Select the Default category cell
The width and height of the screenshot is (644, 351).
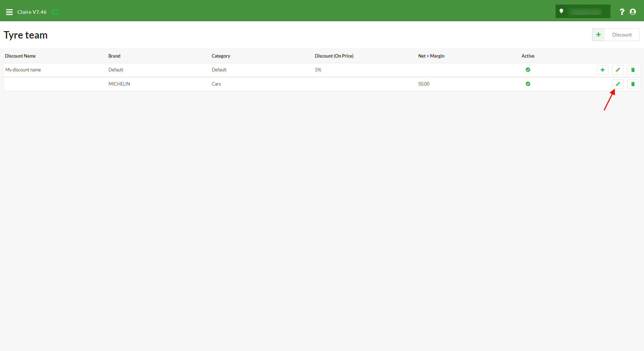pyautogui.click(x=219, y=70)
